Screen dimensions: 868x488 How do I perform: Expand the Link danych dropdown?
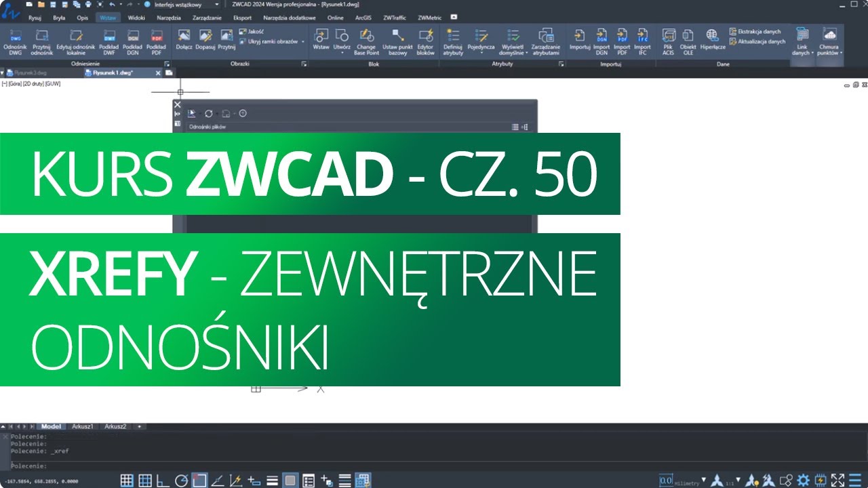tap(812, 52)
